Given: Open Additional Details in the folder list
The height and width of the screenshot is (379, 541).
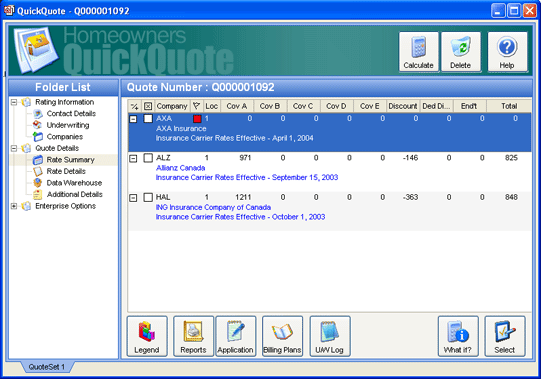Looking at the screenshot, I should pyautogui.click(x=75, y=194).
